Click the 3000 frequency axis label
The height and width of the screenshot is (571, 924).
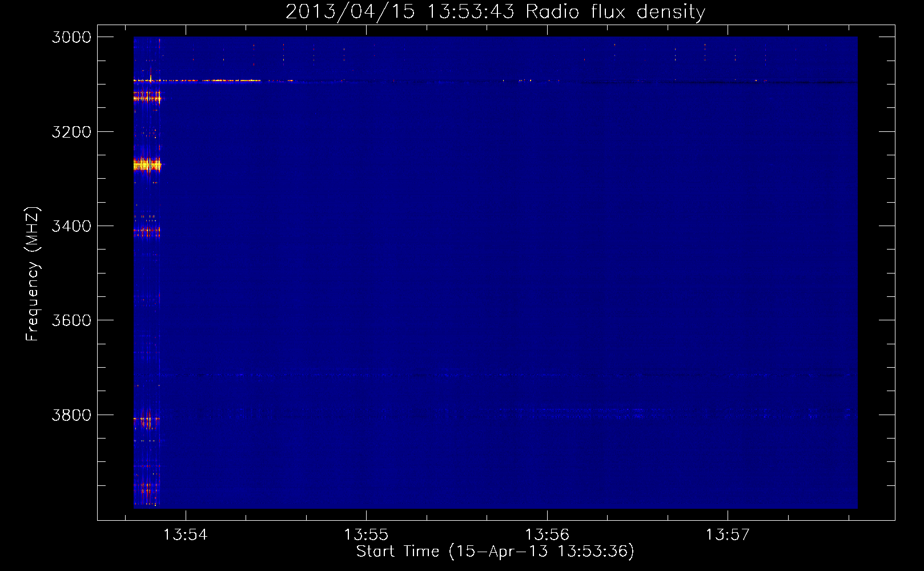[71, 37]
